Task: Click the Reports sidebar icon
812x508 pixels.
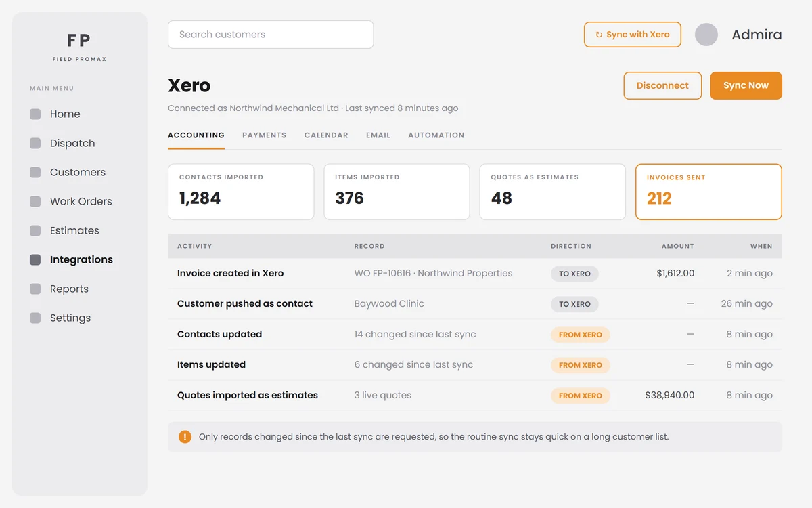Action: 35,289
